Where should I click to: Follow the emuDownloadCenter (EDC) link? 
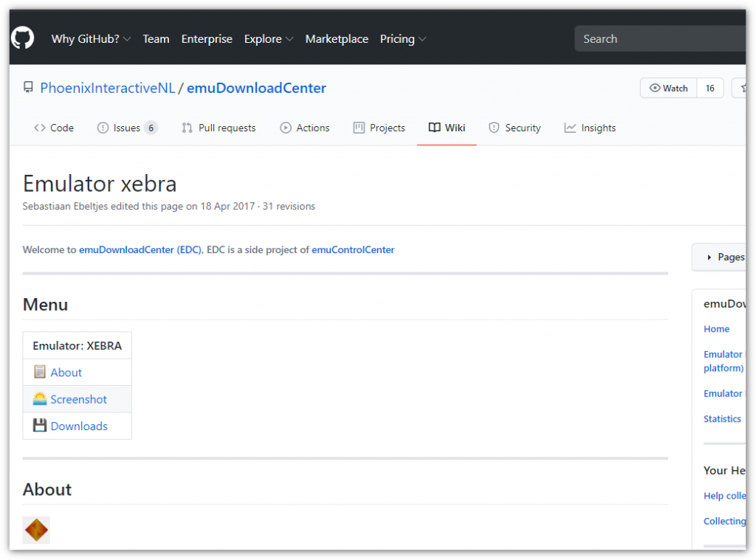[140, 249]
